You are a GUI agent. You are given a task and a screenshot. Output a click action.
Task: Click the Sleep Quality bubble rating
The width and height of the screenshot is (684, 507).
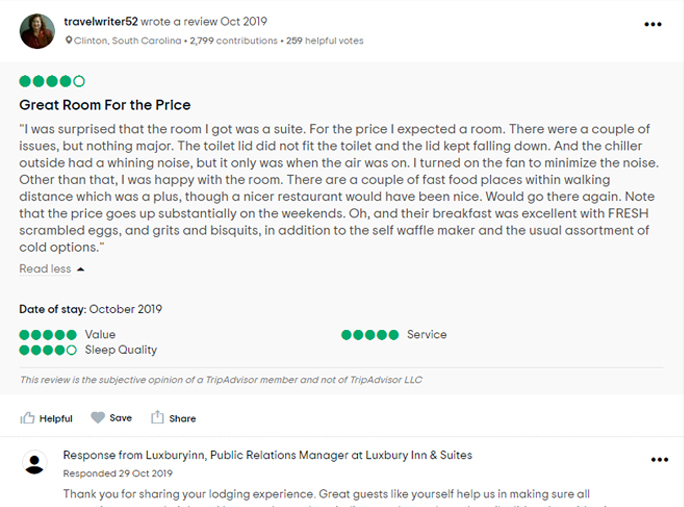click(48, 350)
